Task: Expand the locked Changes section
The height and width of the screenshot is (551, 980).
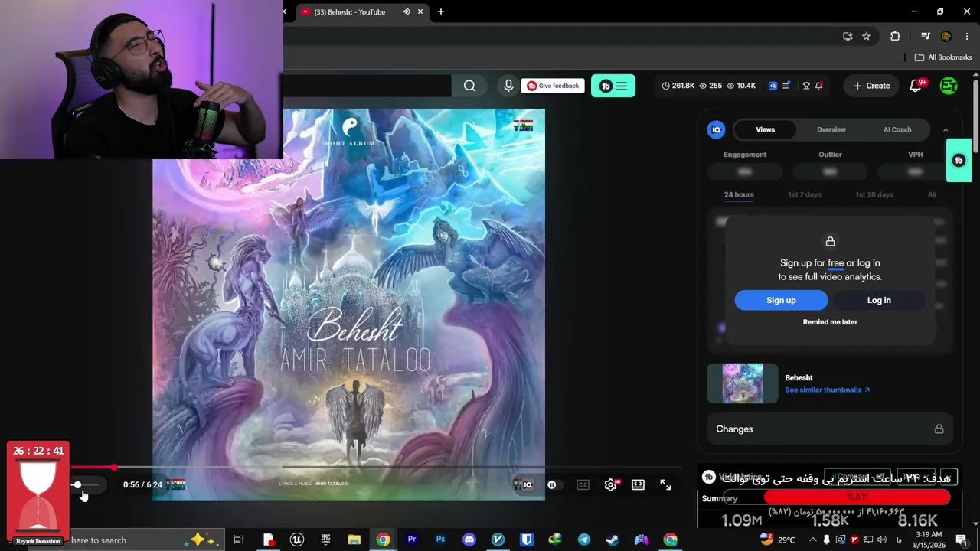Action: point(830,429)
